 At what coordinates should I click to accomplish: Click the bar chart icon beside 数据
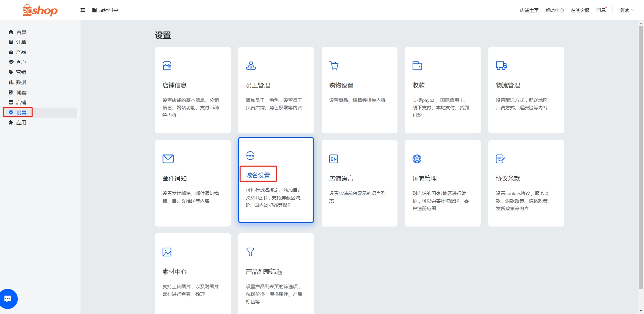[x=11, y=82]
